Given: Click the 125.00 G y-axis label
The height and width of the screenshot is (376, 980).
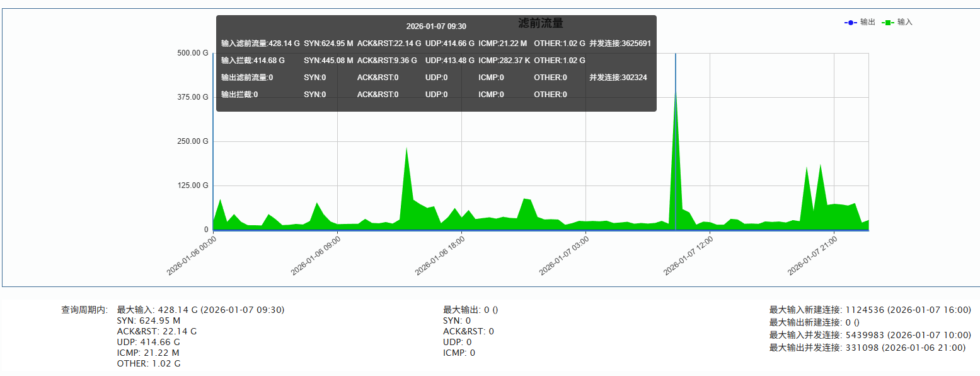Looking at the screenshot, I should pos(193,185).
